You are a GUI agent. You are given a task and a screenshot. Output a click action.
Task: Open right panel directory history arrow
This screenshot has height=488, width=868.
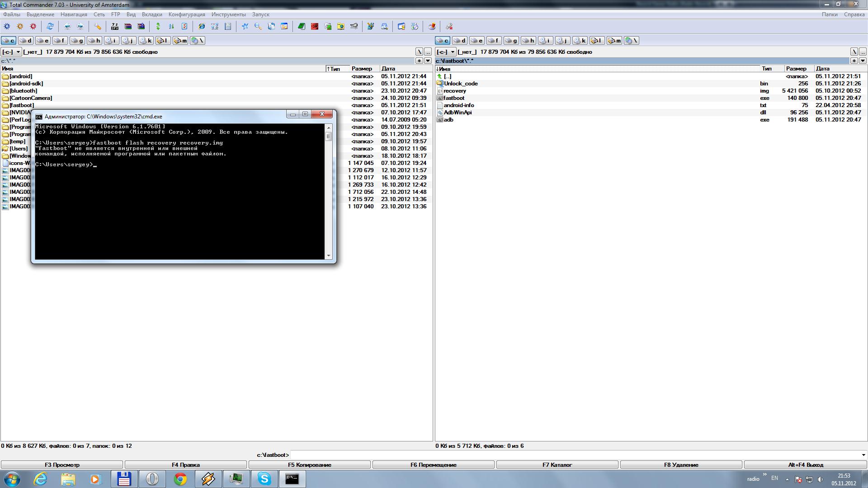(x=863, y=61)
